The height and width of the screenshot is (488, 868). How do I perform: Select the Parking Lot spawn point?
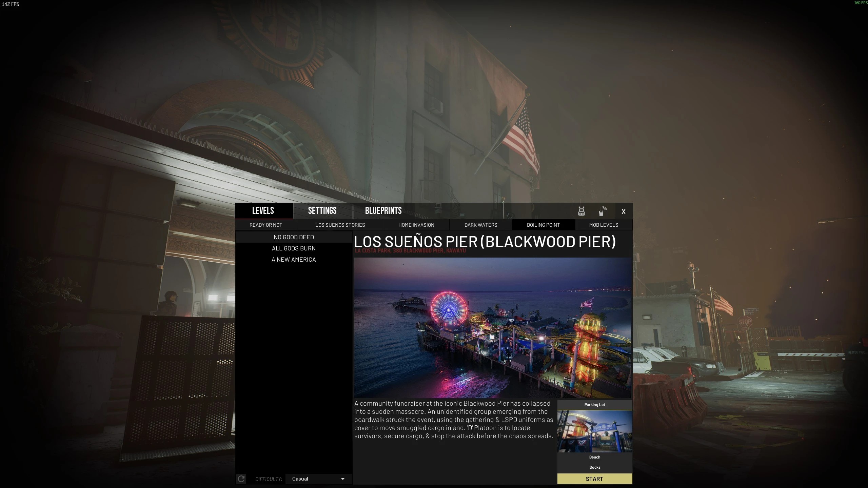[x=595, y=405]
